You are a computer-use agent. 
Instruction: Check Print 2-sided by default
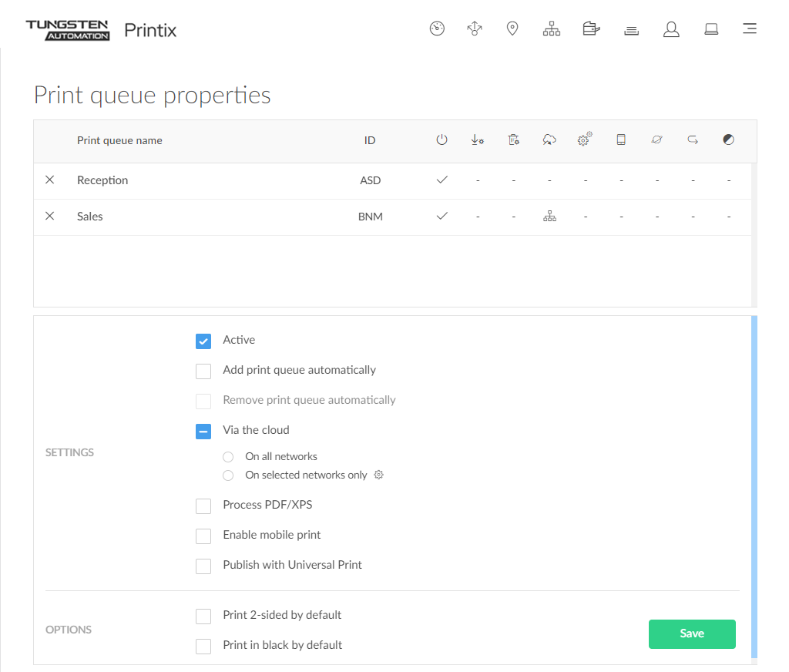coord(203,616)
